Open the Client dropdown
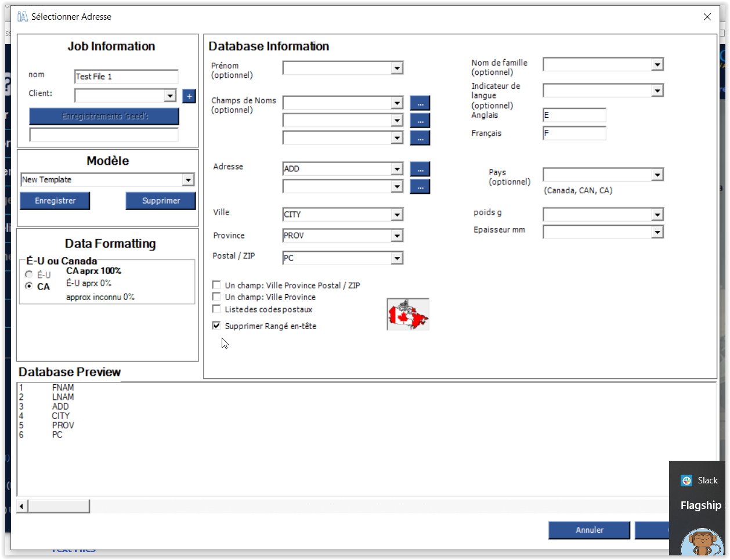This screenshot has width=730, height=560. pyautogui.click(x=170, y=96)
